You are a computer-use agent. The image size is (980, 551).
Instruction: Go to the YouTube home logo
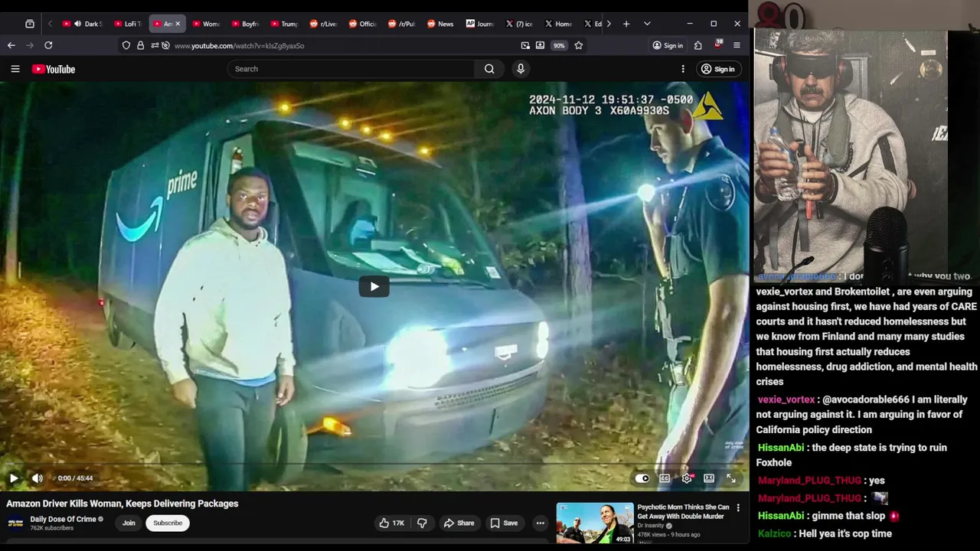(54, 69)
